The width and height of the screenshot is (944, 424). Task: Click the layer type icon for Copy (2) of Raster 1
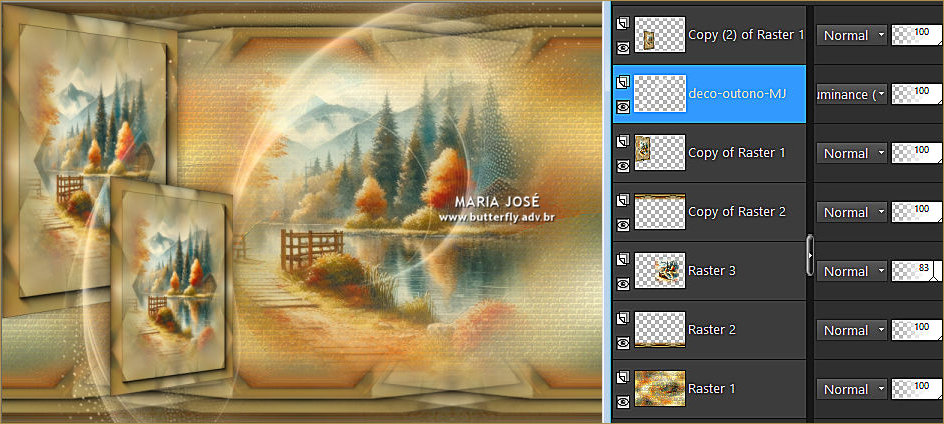point(623,22)
